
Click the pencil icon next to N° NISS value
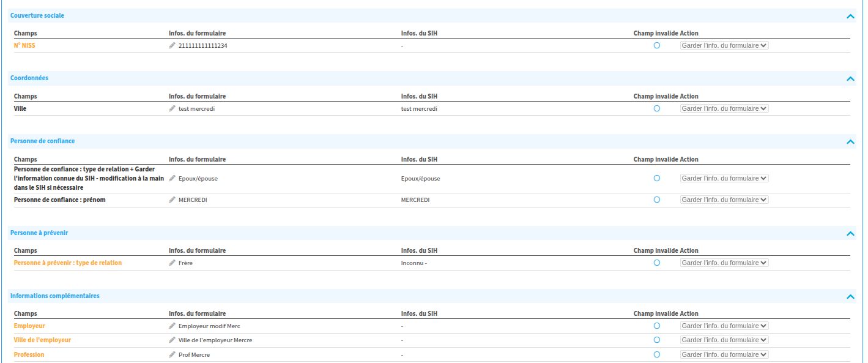[172, 46]
